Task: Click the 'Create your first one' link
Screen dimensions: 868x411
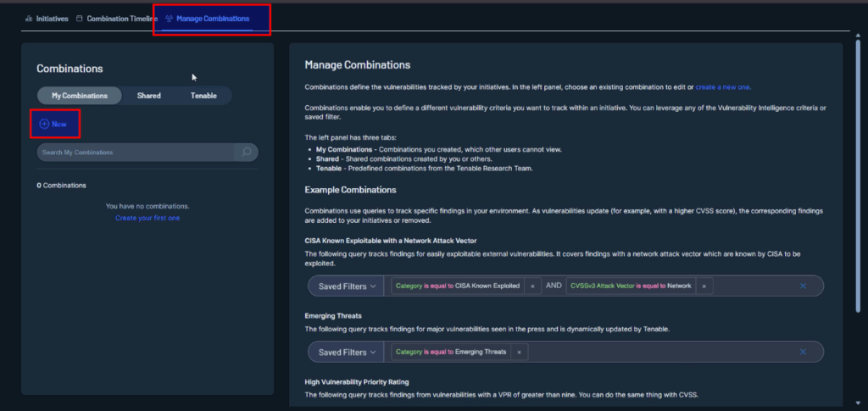Action: click(147, 218)
